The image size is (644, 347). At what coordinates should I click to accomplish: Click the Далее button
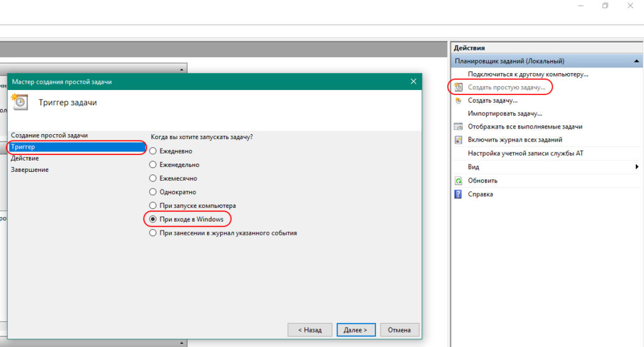tap(356, 330)
